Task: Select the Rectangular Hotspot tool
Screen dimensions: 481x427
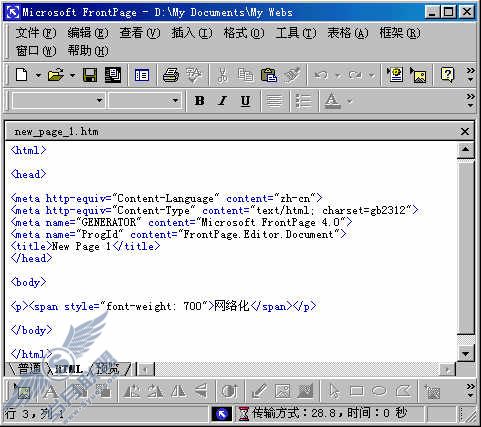Action: 356,391
